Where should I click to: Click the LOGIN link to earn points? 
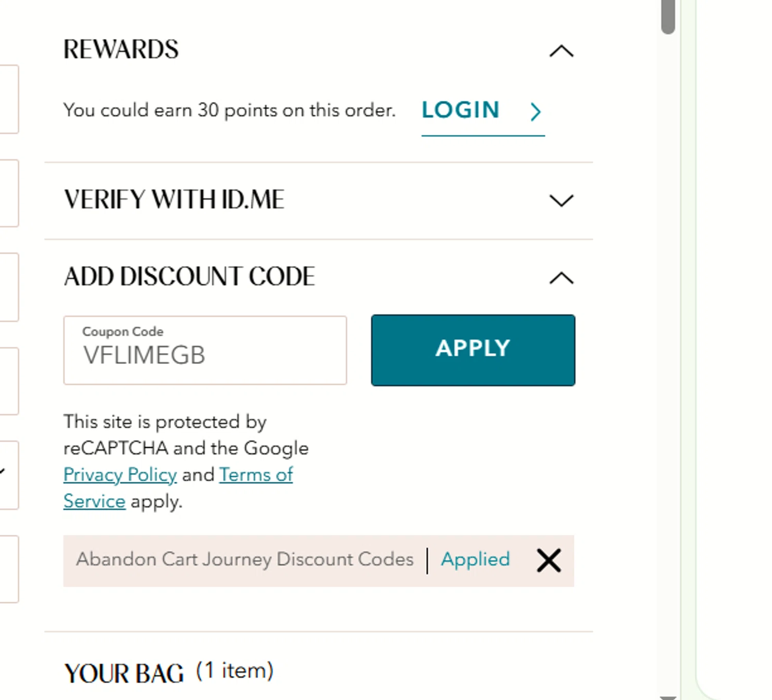click(x=461, y=110)
